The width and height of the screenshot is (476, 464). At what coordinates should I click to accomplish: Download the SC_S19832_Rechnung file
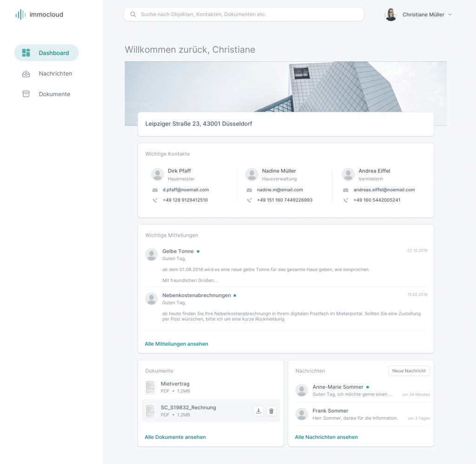(x=258, y=411)
